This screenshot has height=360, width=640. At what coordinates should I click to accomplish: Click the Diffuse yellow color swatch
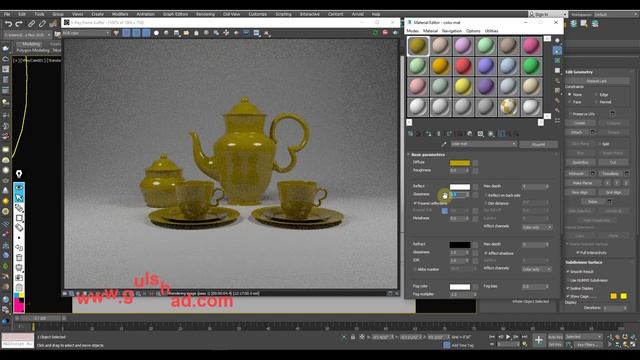[x=460, y=162]
